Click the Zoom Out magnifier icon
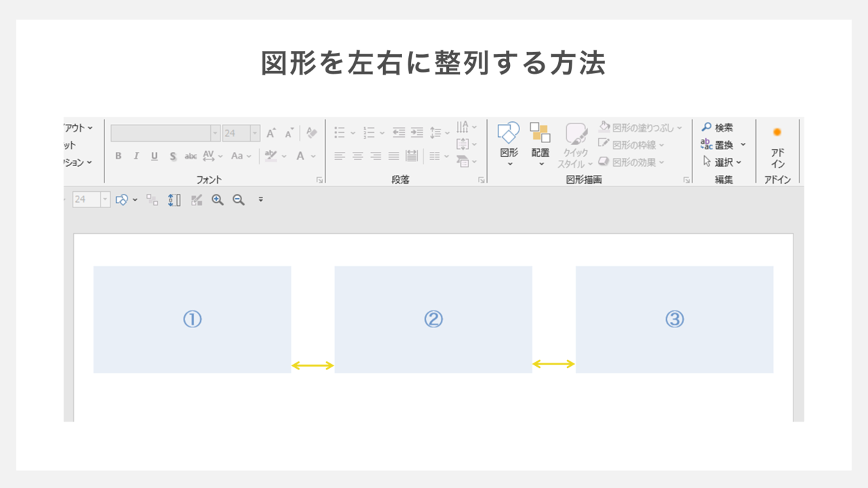The width and height of the screenshot is (868, 488). tap(239, 199)
